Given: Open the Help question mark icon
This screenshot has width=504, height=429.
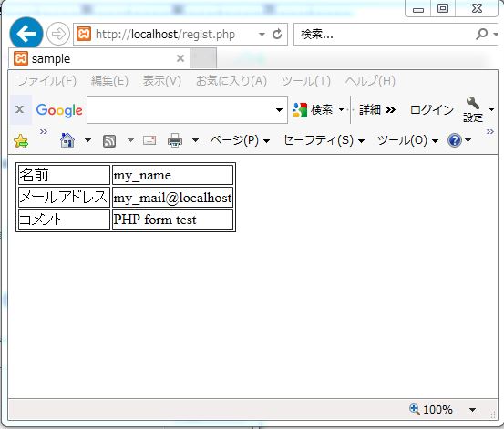Looking at the screenshot, I should pyautogui.click(x=454, y=140).
